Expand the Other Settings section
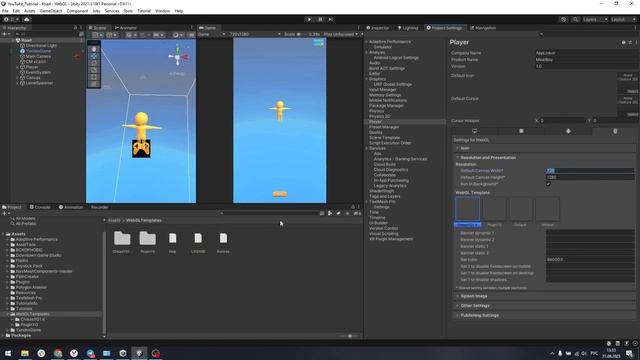The image size is (640, 360). [x=458, y=306]
